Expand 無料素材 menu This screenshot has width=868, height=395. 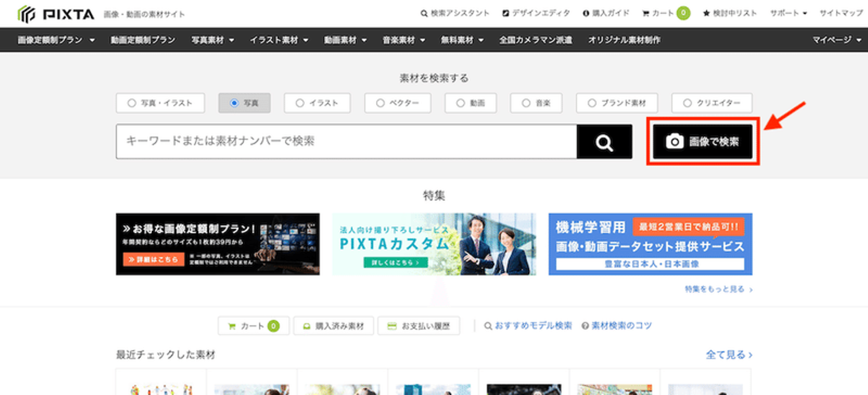pyautogui.click(x=462, y=40)
